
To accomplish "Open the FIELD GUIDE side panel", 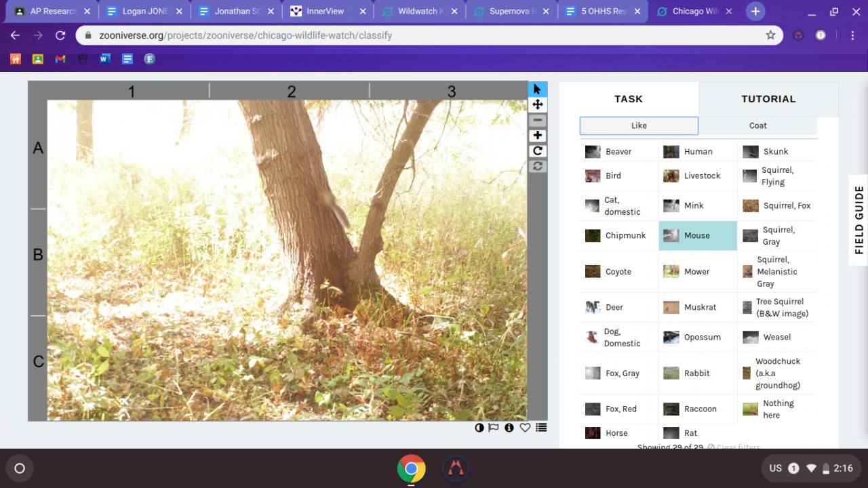I will point(859,220).
